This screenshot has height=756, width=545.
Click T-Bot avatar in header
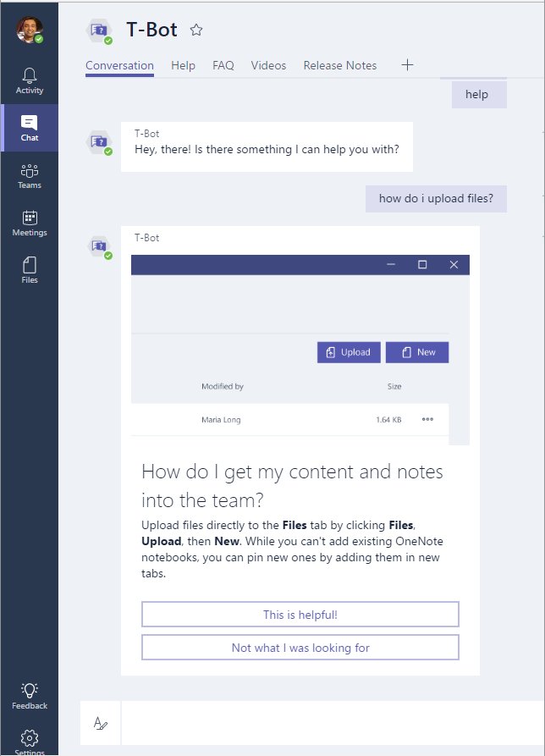coord(100,31)
